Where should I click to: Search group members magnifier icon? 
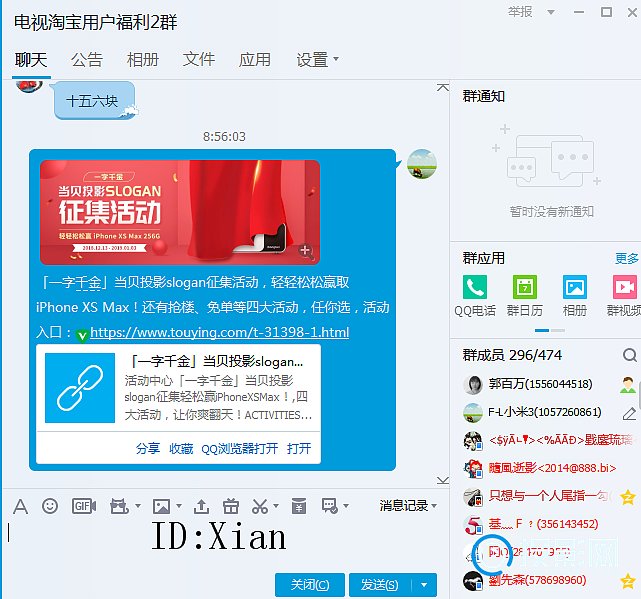[x=630, y=355]
